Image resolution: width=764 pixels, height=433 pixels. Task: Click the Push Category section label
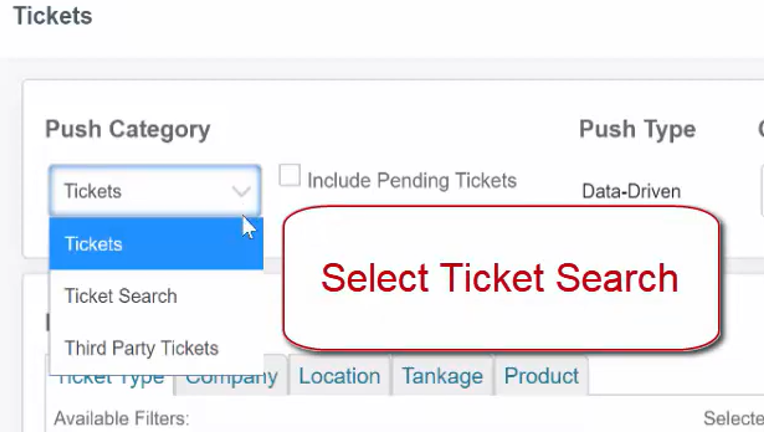point(127,130)
